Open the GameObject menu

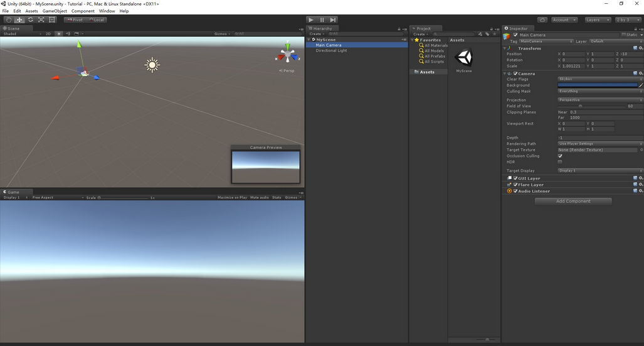[x=55, y=11]
